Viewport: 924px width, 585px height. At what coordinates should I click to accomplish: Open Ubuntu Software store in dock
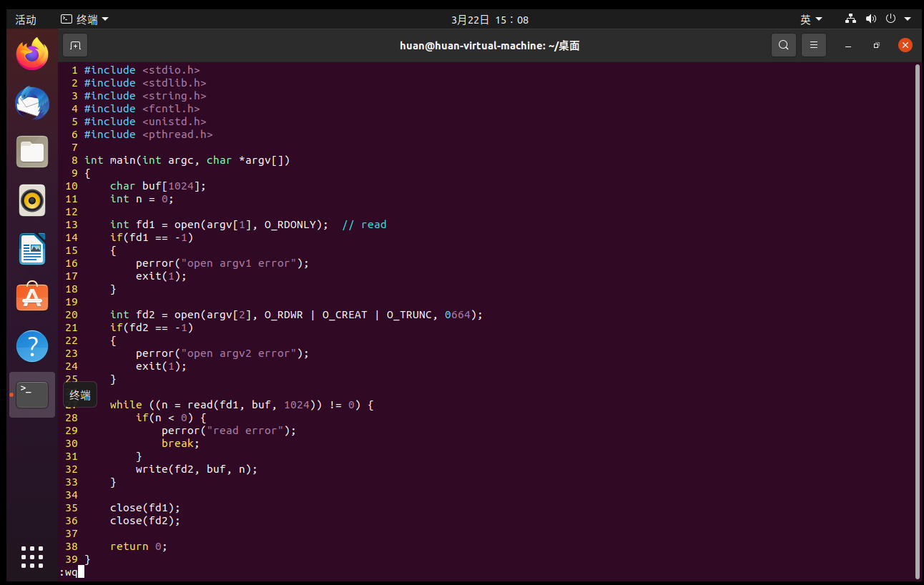[x=32, y=298]
